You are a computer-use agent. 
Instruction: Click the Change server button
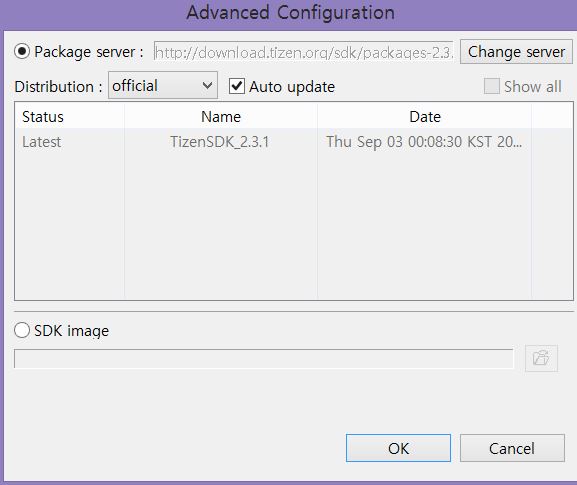(516, 52)
